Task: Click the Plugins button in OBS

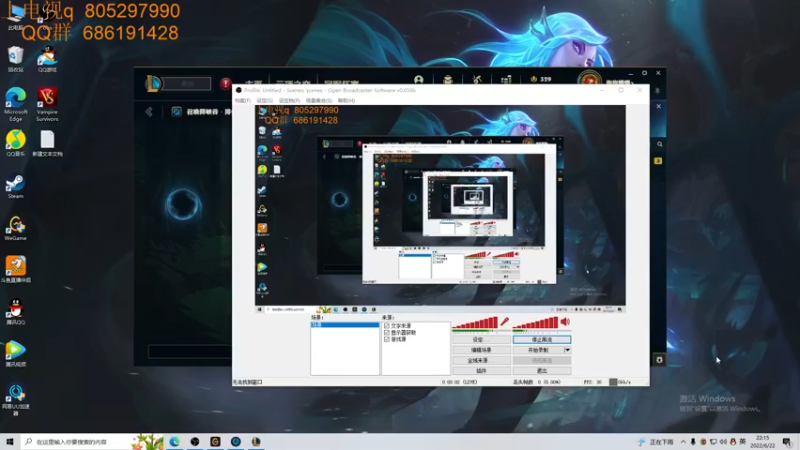Action: pos(481,371)
